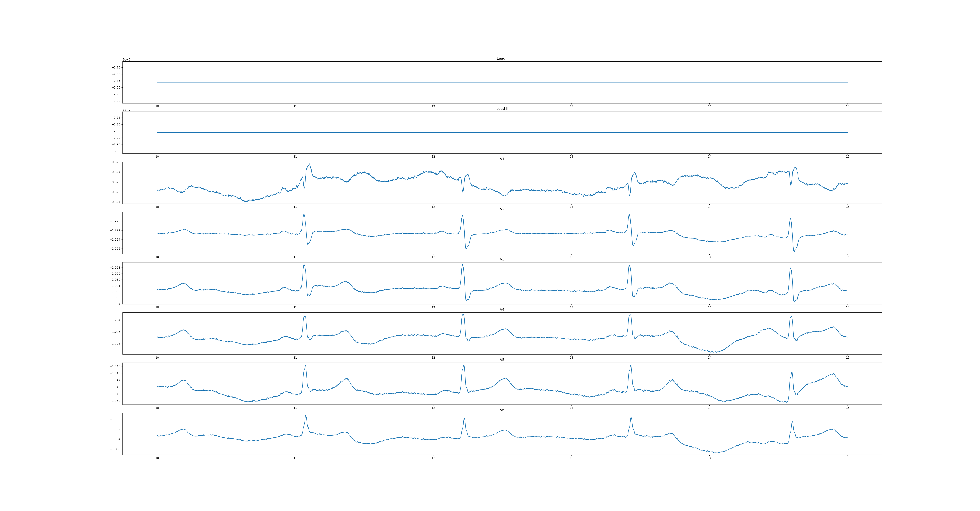Click the -1.220 y-axis tick in V2
Image resolution: width=980 pixels, height=511 pixels.
[115, 221]
